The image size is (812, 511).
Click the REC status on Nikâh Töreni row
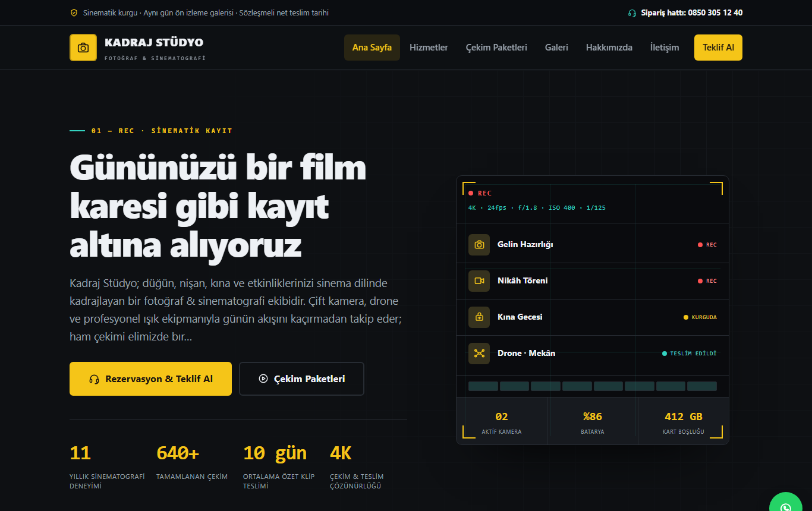point(707,281)
